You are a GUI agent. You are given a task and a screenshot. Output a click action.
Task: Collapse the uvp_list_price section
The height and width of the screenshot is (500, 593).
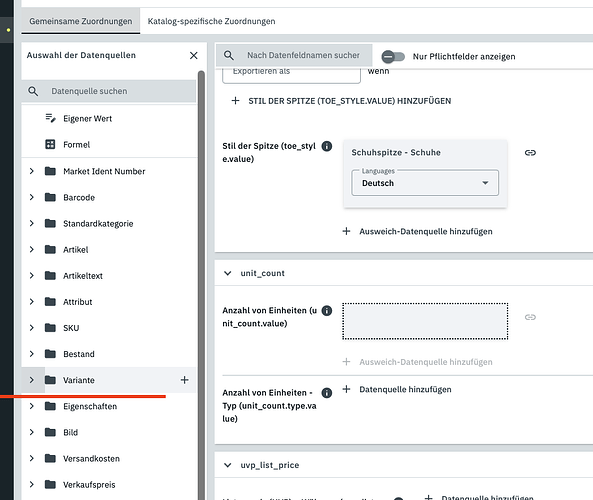click(227, 465)
